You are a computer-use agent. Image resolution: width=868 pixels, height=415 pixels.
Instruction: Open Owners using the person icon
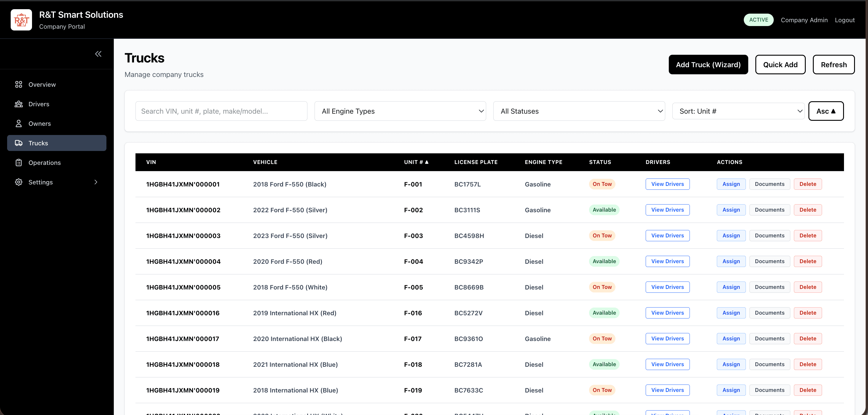pos(19,123)
